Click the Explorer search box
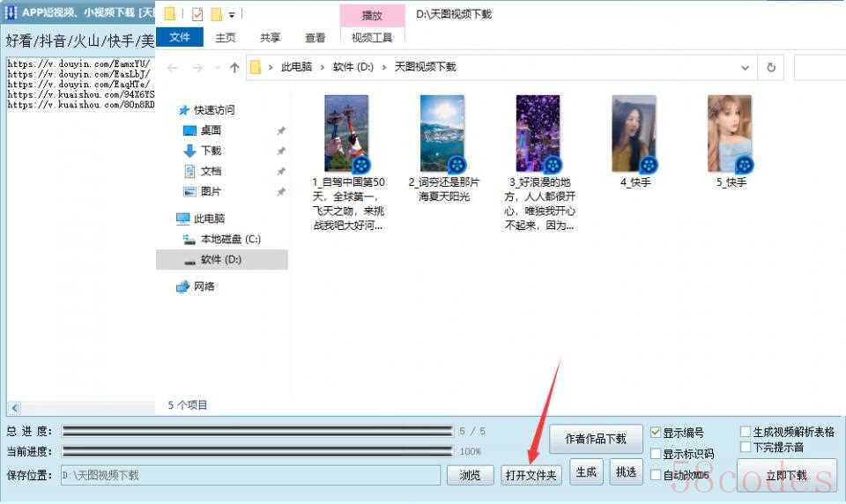Viewport: 846px width, 504px height. 820,68
